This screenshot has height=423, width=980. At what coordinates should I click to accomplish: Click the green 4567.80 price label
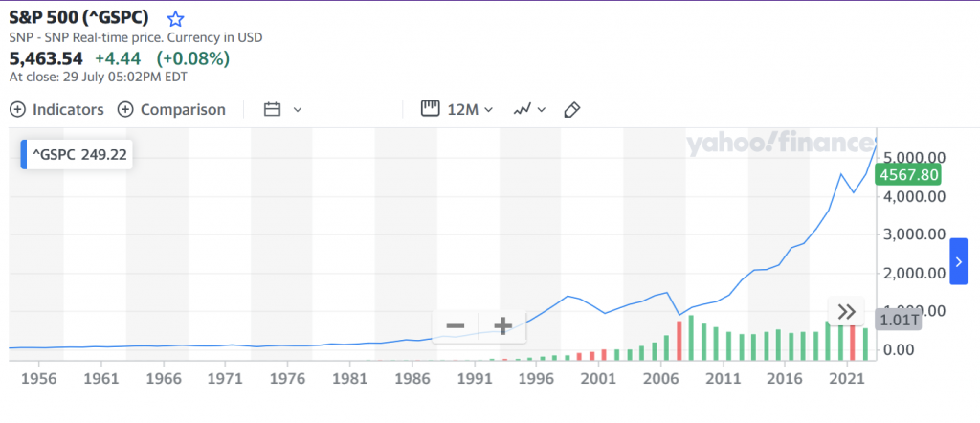910,174
